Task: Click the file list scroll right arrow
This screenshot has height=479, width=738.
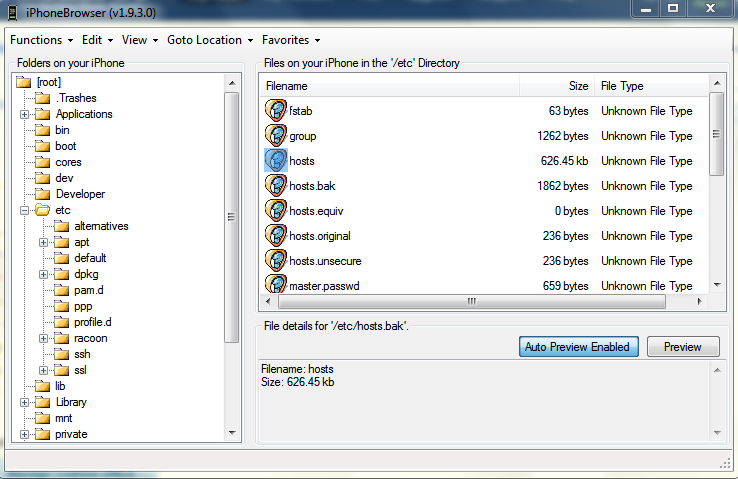Action: (x=699, y=302)
